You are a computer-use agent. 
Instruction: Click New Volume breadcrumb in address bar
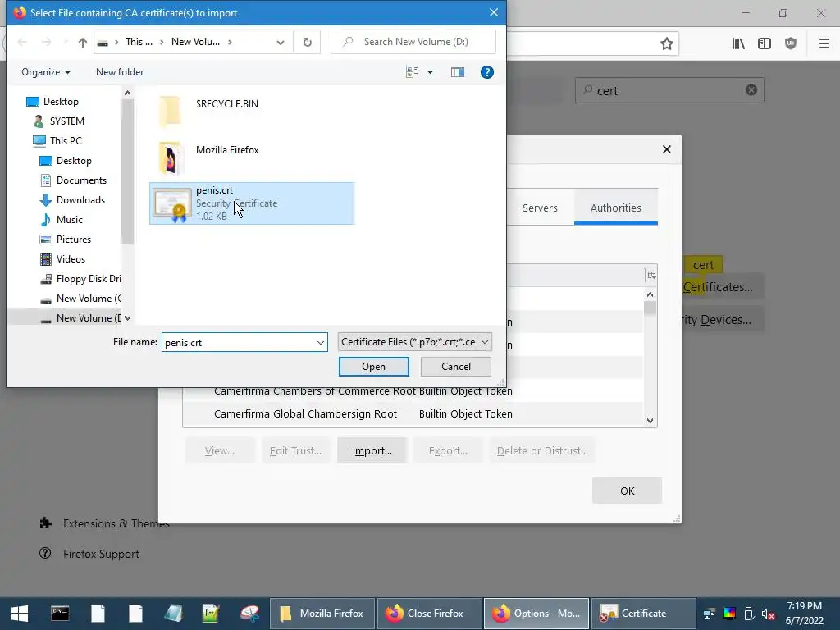(195, 42)
